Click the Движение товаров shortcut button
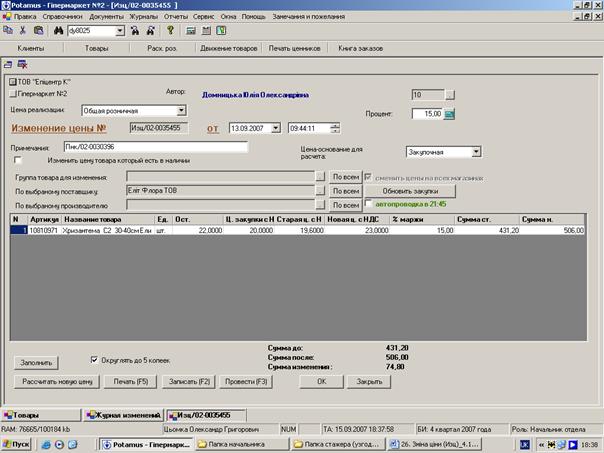Viewport: 604px width, 453px height. coord(229,49)
